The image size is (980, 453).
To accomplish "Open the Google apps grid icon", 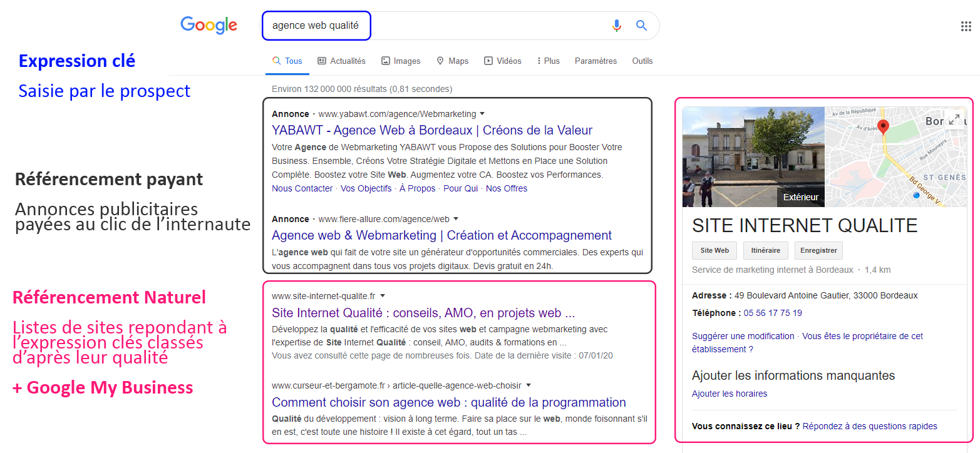I will coord(966,26).
